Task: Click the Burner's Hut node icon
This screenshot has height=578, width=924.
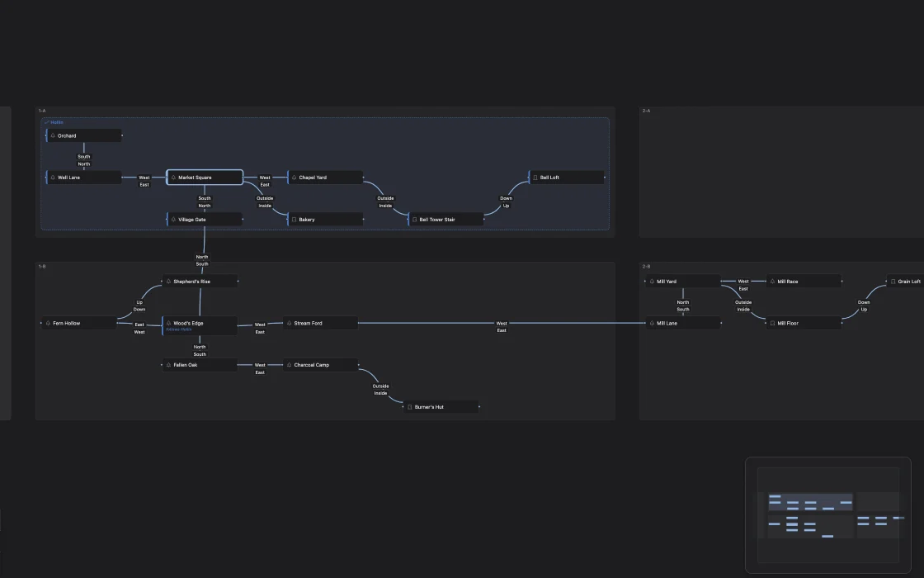Action: click(409, 407)
